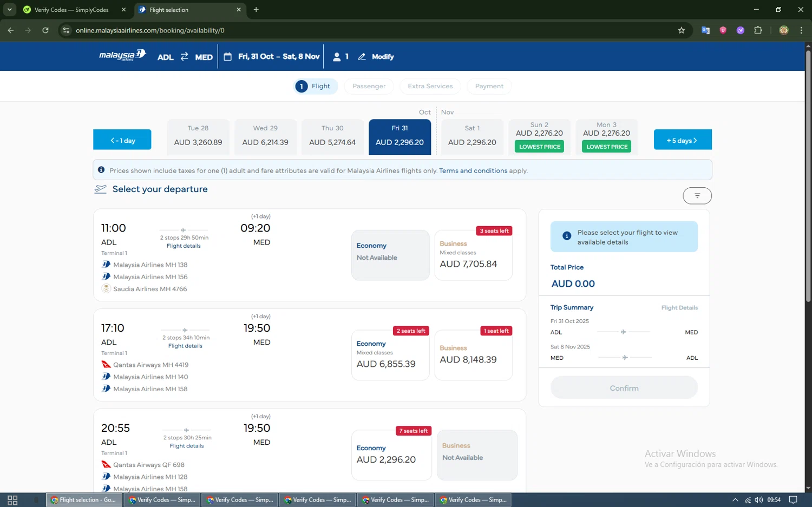Click the Malaysia Airlines logo
This screenshot has width=812, height=507.
pos(122,55)
